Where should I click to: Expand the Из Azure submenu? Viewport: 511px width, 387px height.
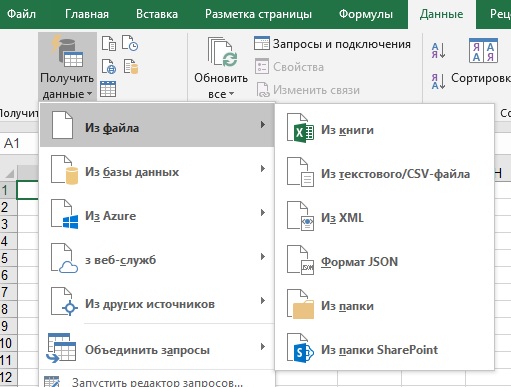coord(157,216)
